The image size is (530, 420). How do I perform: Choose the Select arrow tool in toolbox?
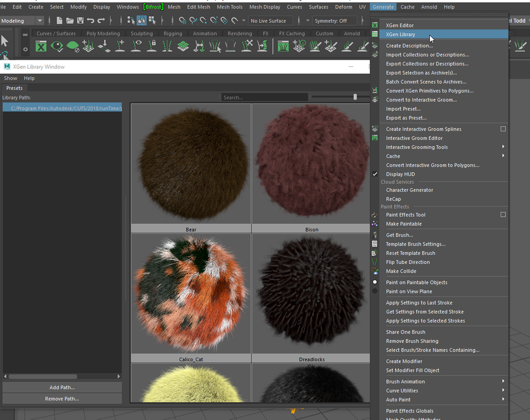pos(5,41)
